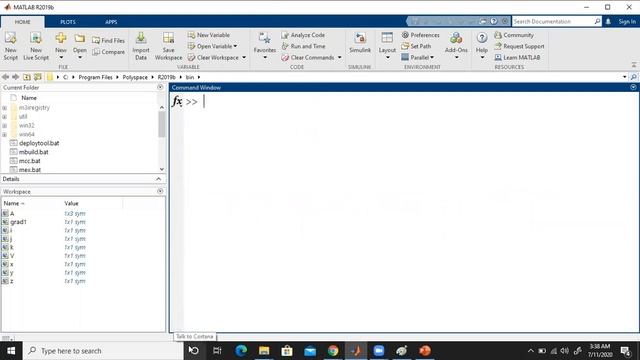Click Learn MATLAB
This screenshot has width=640, height=360.
pos(517,58)
